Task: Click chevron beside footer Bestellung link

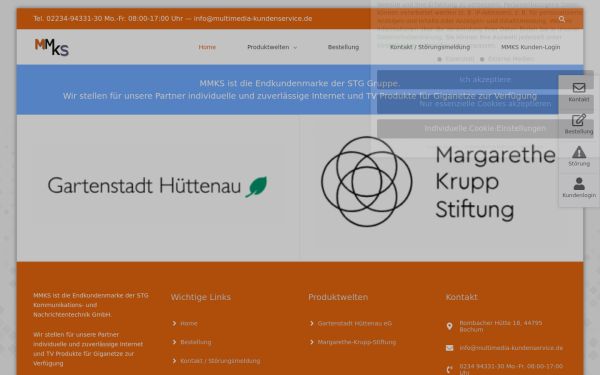Action: pyautogui.click(x=174, y=342)
